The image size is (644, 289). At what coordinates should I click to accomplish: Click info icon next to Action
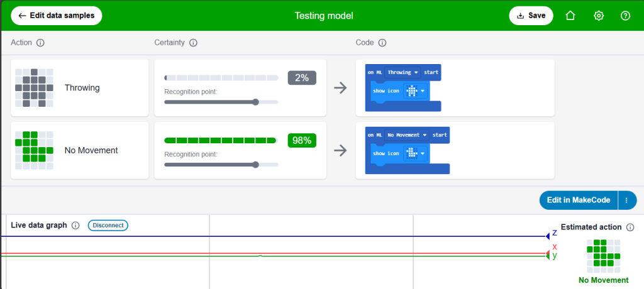tap(40, 43)
